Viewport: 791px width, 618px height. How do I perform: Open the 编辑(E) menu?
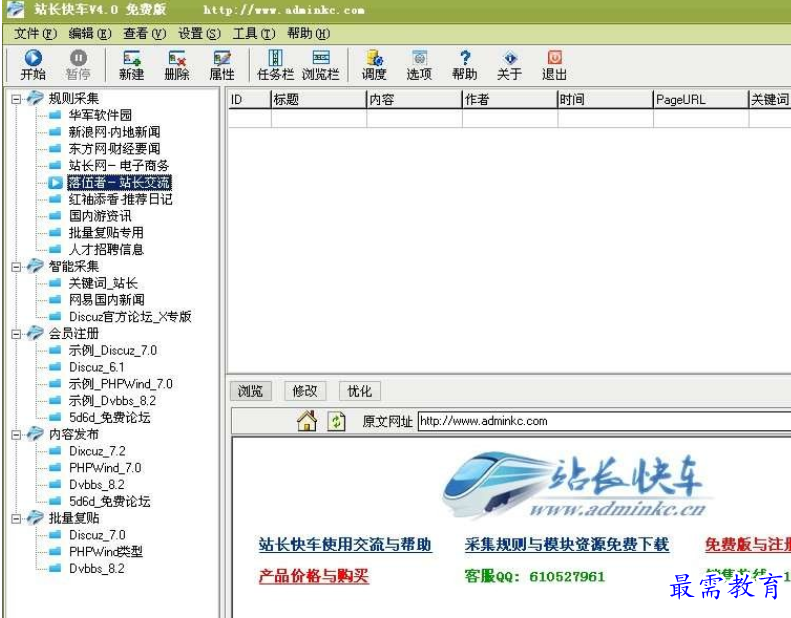tap(90, 34)
